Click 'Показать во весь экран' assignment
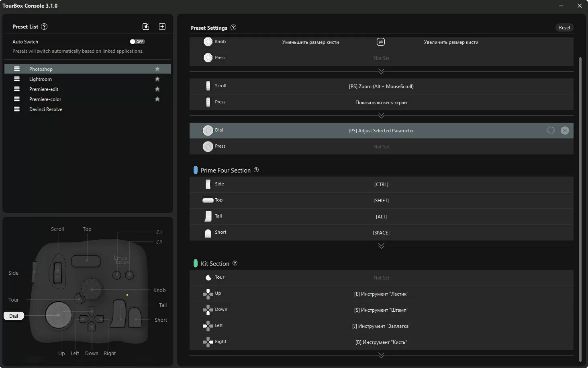Image resolution: width=588 pixels, height=368 pixels. point(381,102)
